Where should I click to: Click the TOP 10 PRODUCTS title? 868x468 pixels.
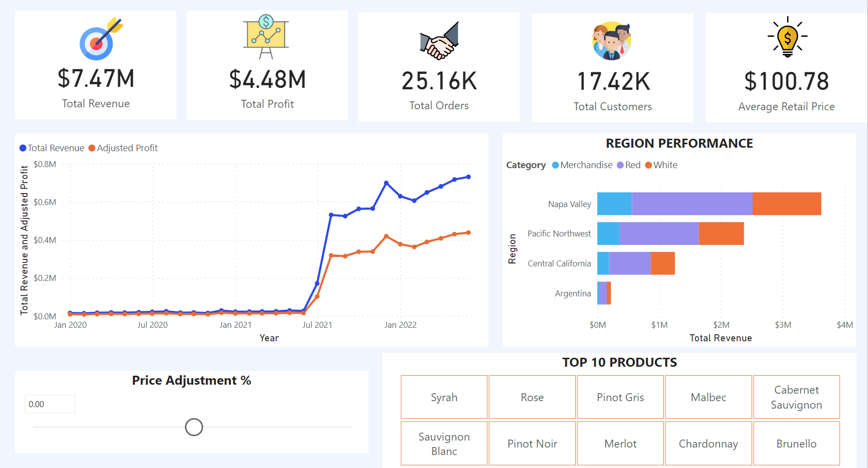point(620,362)
